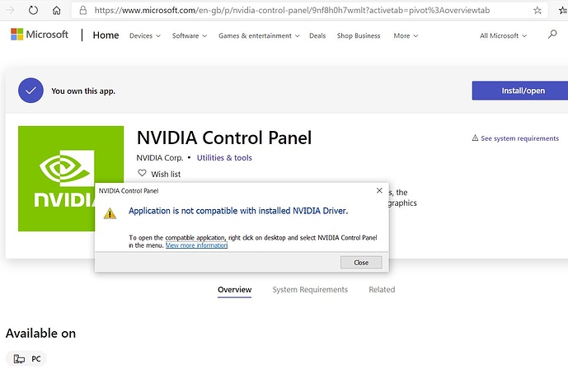Click the PC device icon chip
The height and width of the screenshot is (392, 568).
click(x=26, y=359)
